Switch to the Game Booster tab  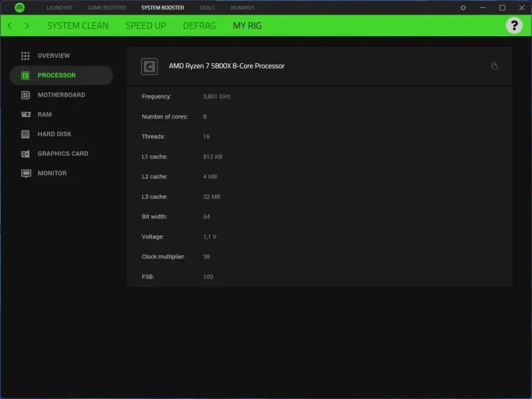tap(107, 7)
